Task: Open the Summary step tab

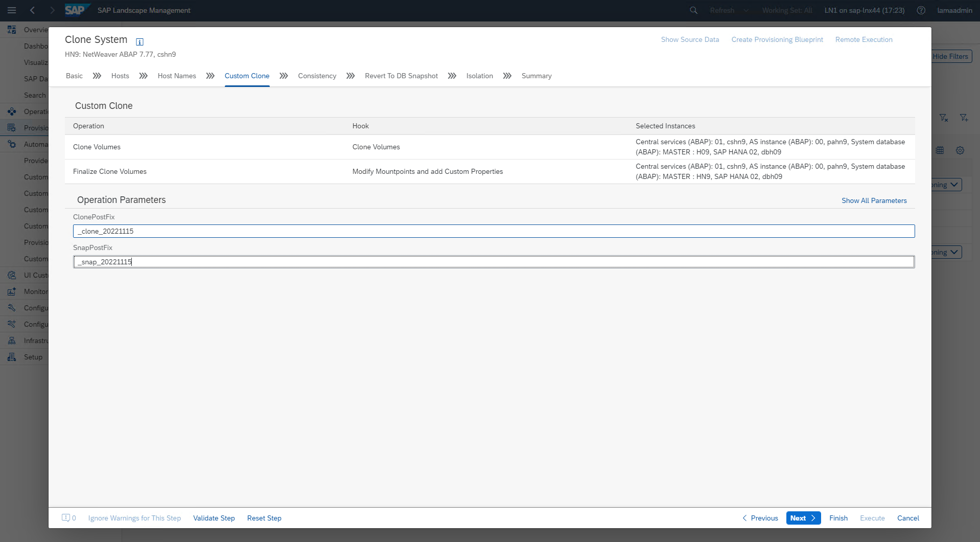Action: pyautogui.click(x=536, y=76)
